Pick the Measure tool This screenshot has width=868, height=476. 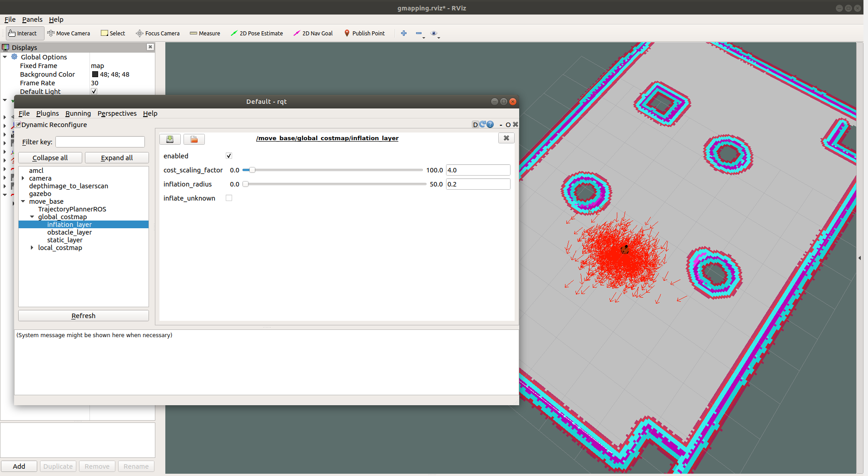[x=205, y=33]
